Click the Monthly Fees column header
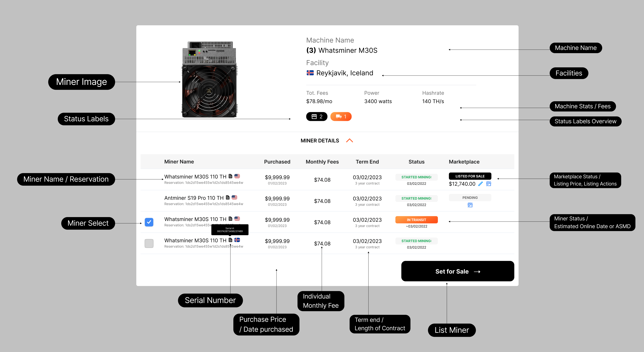 coord(322,162)
